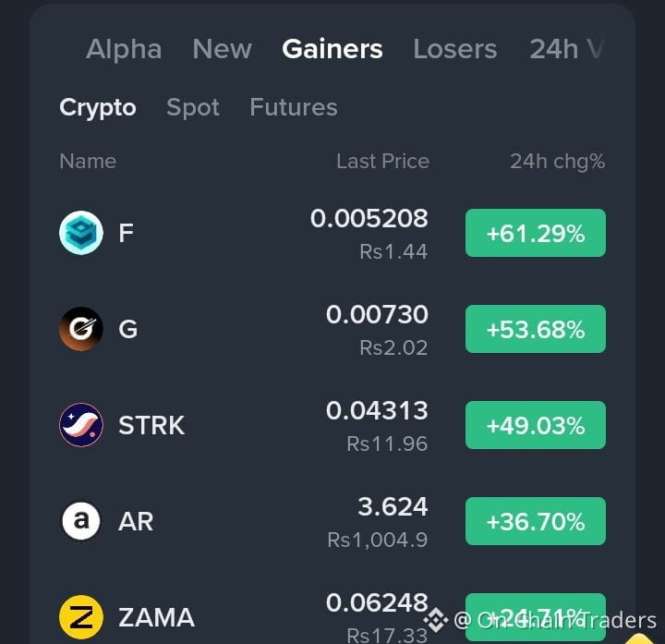Switch to the Spot filter
665x644 pixels.
[x=193, y=108]
